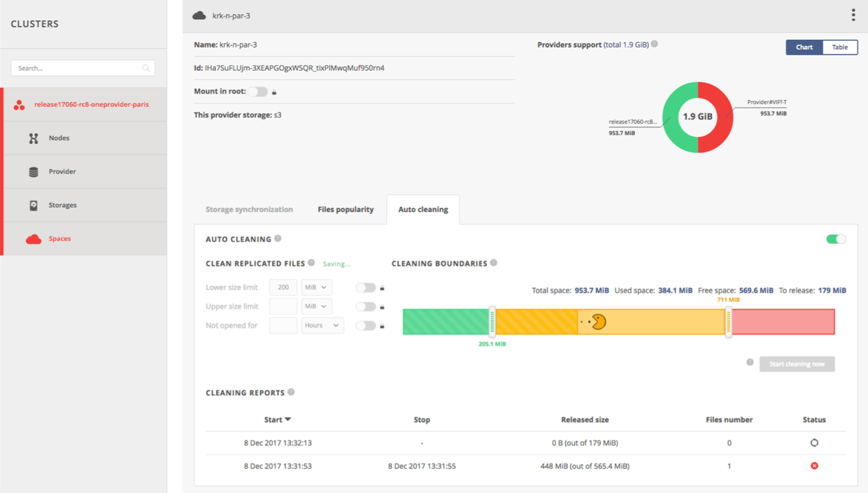
Task: Click the lock icon beside Lower size limit toggle
Action: (x=382, y=288)
